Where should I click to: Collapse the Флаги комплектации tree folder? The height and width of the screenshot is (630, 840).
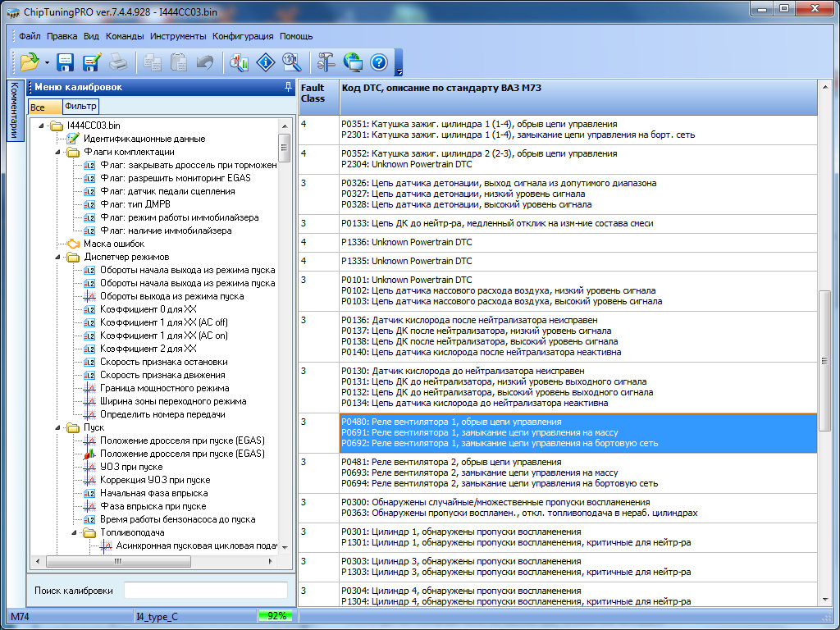pyautogui.click(x=58, y=152)
